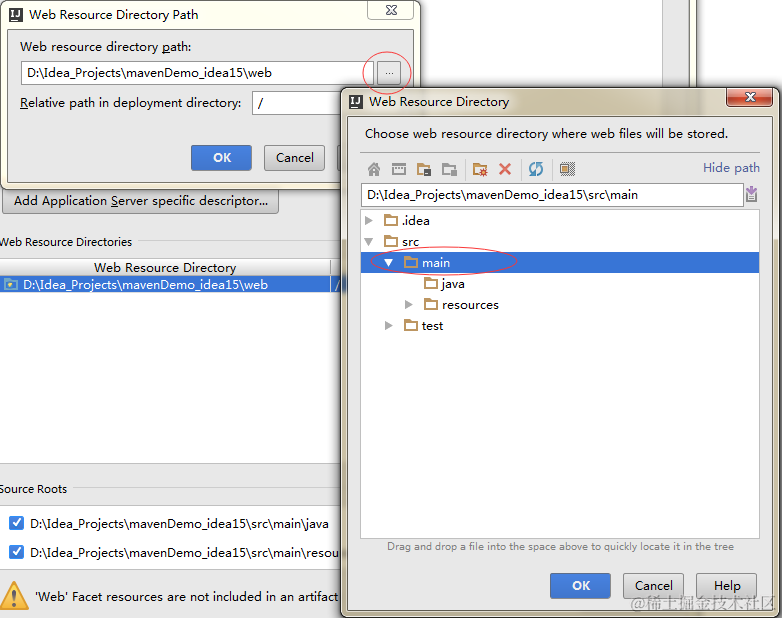782x618 pixels.
Task: Expand the resources folder node
Action: coord(408,304)
